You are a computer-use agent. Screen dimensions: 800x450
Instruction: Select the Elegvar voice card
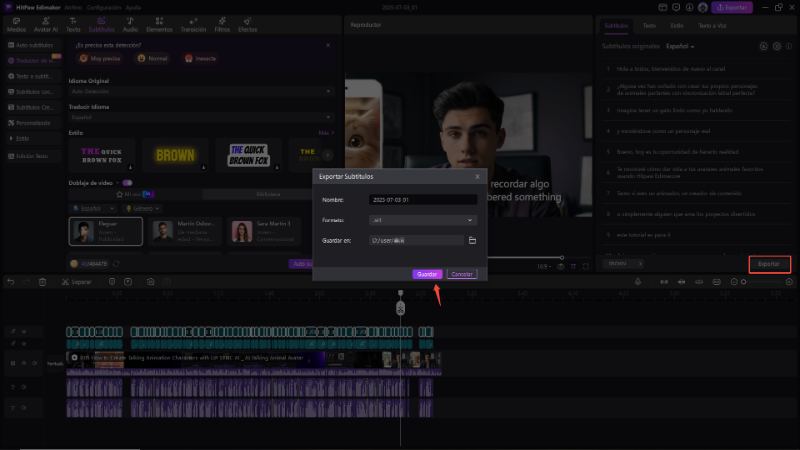106,231
